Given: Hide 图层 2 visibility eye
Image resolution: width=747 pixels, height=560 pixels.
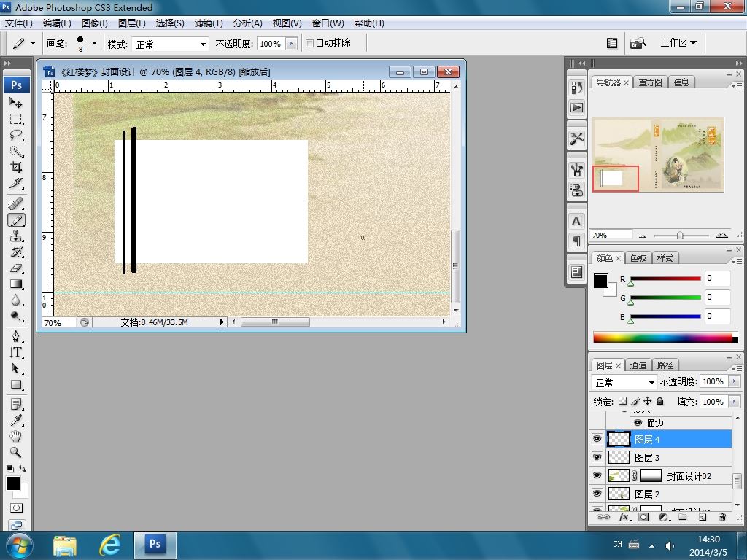Looking at the screenshot, I should [597, 494].
